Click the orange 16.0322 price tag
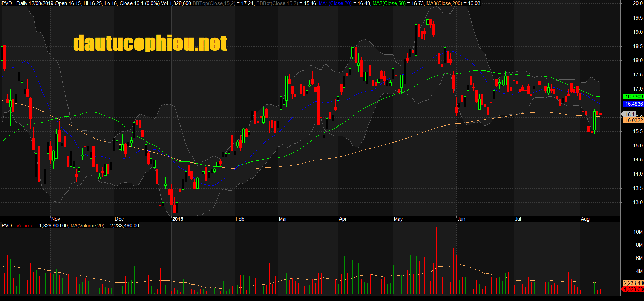 click(633, 120)
